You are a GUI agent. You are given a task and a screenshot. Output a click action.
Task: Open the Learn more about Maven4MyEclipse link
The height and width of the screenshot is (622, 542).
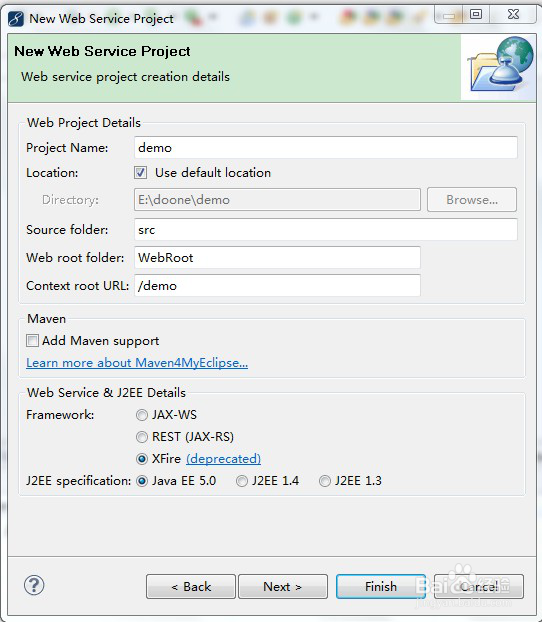point(137,363)
